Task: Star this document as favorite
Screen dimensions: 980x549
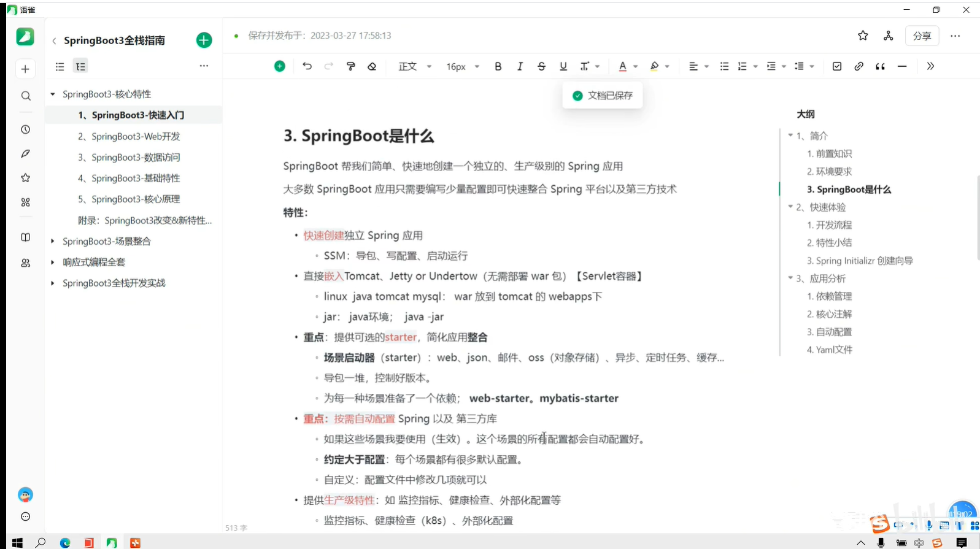Action: (x=863, y=36)
